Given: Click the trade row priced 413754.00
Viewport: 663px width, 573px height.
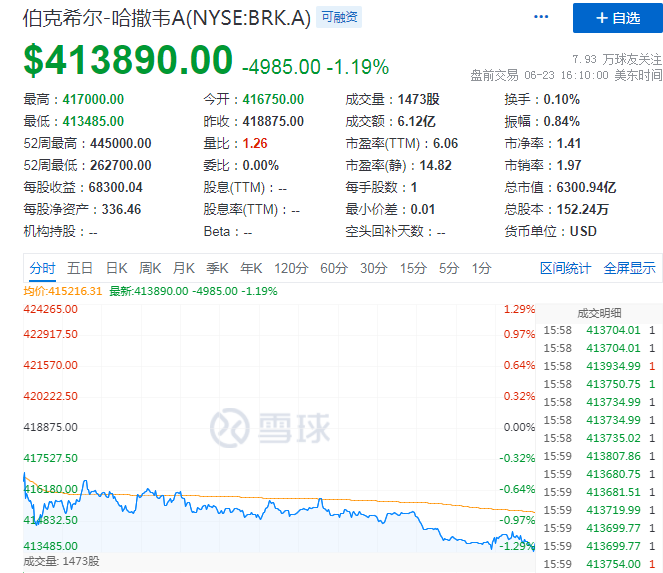Looking at the screenshot, I should coord(599,564).
